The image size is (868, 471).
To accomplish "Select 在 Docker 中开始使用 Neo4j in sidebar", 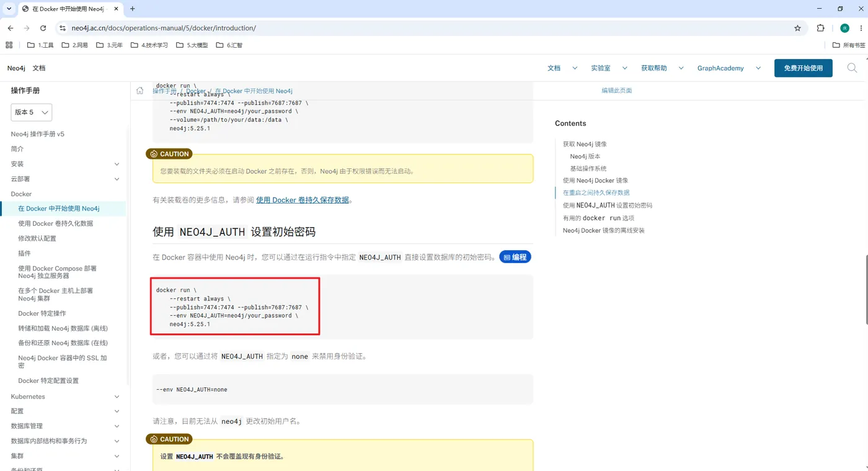I will tap(59, 209).
